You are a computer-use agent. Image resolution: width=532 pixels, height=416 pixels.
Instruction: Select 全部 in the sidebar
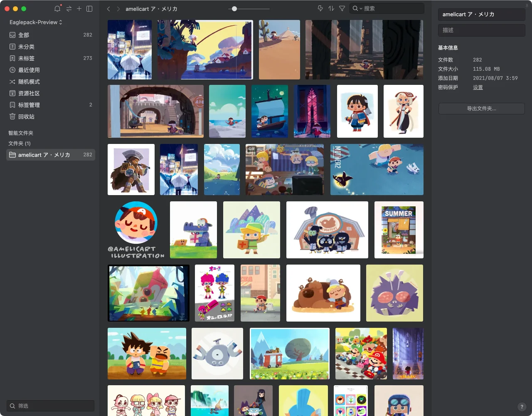tap(51, 35)
